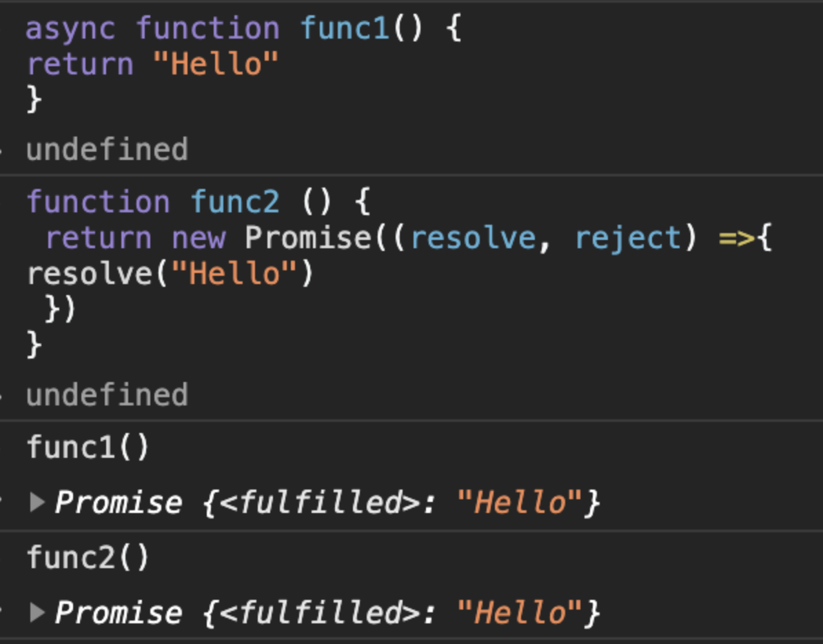Click <fulfilled> state in func2's Promise result
The image size is (823, 644).
point(321,612)
